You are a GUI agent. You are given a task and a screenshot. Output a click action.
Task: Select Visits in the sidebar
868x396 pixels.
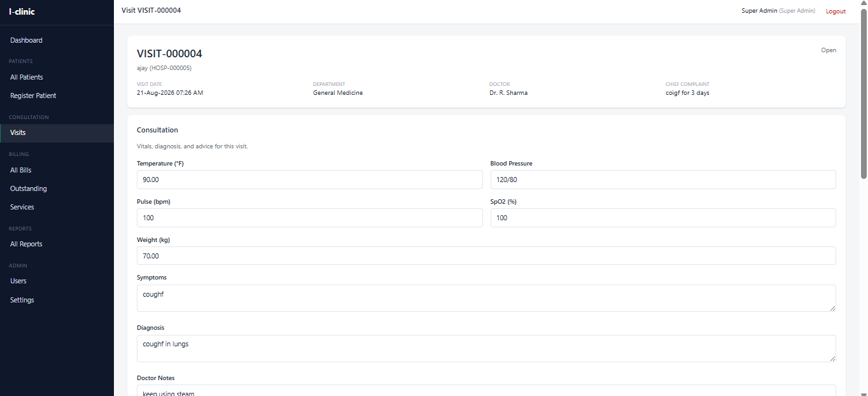57,133
